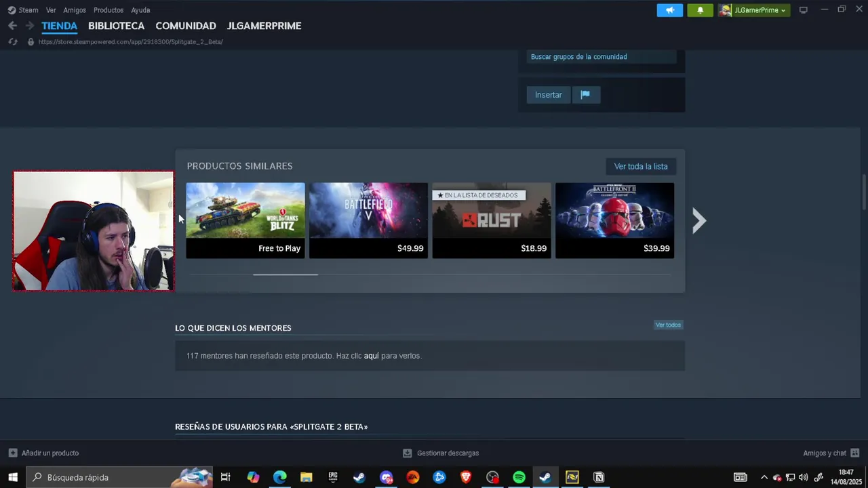This screenshot has height=488, width=868.
Task: Reload the store page
Action: pyautogui.click(x=12, y=42)
